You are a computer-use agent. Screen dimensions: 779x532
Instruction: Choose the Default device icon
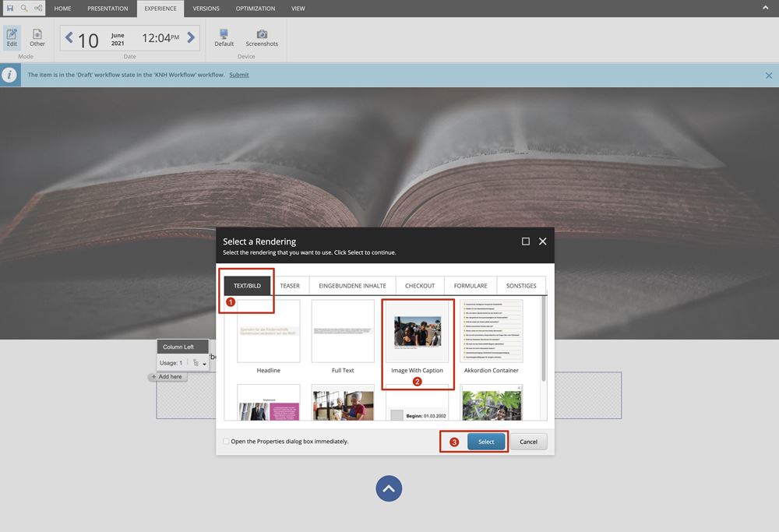point(224,37)
